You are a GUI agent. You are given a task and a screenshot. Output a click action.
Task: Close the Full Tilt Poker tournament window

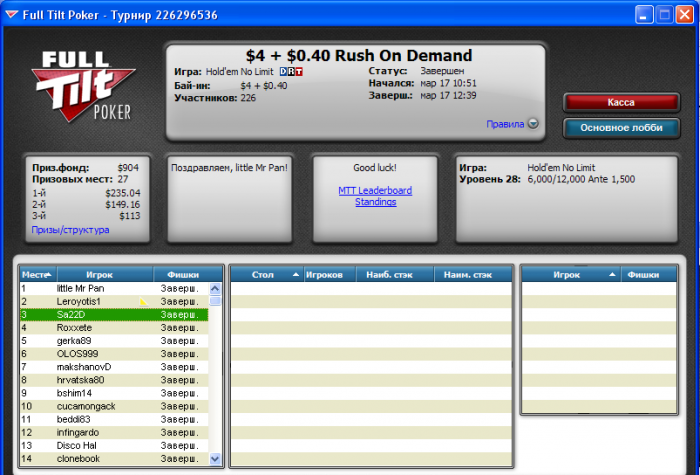684,15
